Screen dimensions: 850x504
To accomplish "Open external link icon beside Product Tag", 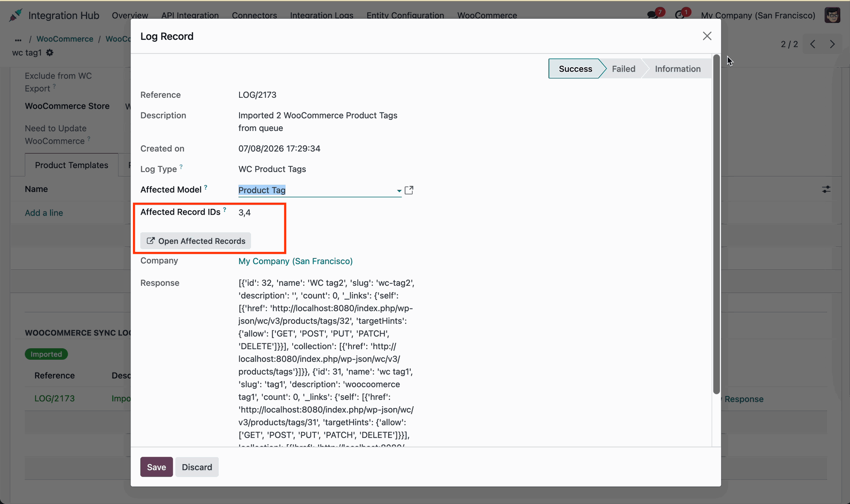I will coord(409,190).
